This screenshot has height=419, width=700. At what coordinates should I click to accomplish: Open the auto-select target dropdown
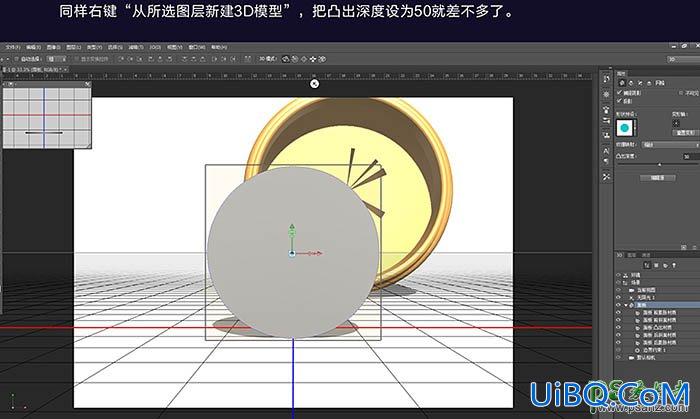tap(57, 59)
